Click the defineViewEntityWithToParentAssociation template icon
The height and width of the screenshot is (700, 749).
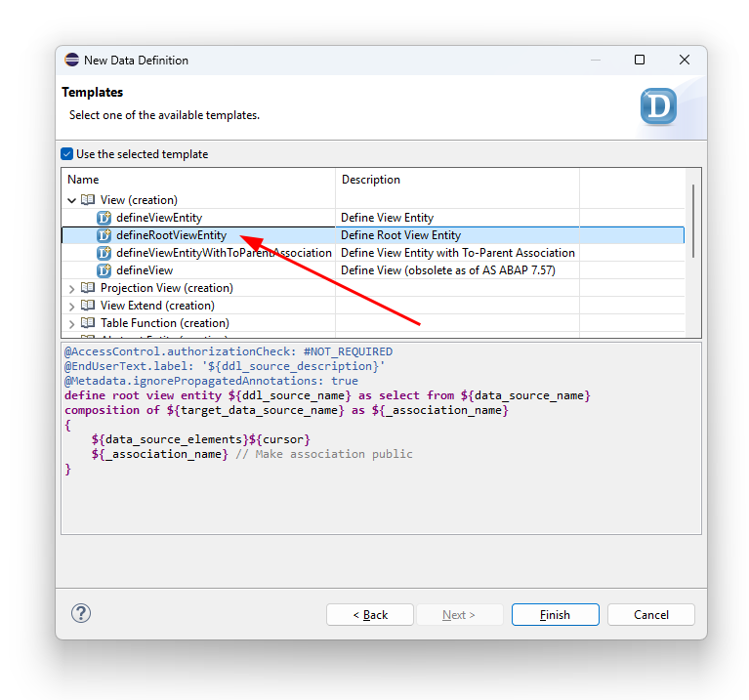(x=104, y=253)
